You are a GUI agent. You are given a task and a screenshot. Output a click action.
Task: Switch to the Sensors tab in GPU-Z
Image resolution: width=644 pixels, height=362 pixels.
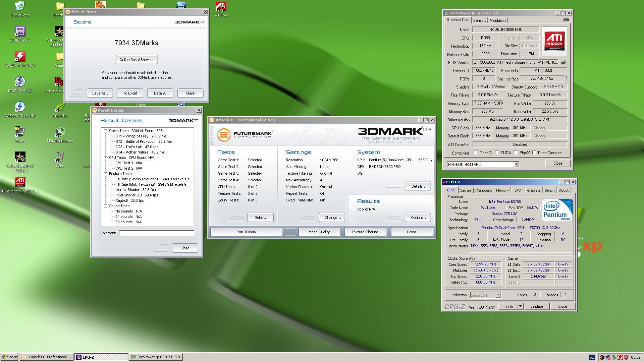click(x=479, y=20)
